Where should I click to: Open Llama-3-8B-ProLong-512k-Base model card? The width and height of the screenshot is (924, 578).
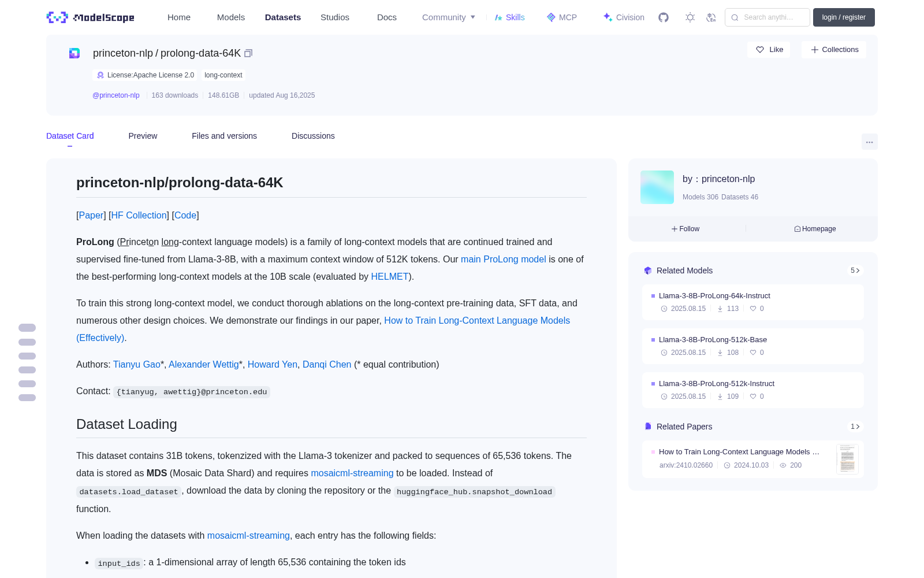753,346
